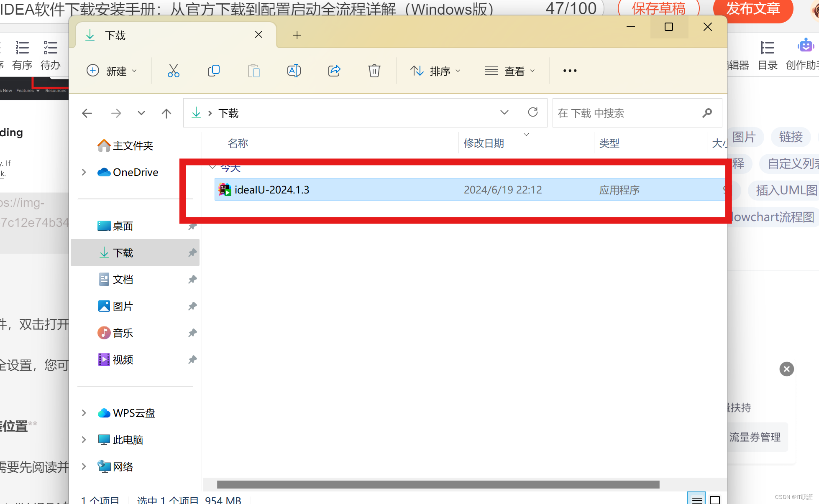Dismiss the panel with the round X icon
The image size is (819, 504).
pyautogui.click(x=786, y=369)
